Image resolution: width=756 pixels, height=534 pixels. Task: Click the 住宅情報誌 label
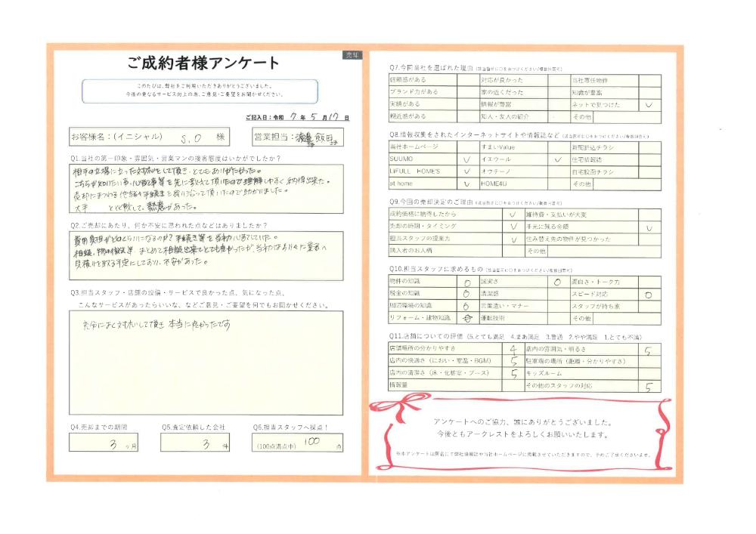point(587,159)
